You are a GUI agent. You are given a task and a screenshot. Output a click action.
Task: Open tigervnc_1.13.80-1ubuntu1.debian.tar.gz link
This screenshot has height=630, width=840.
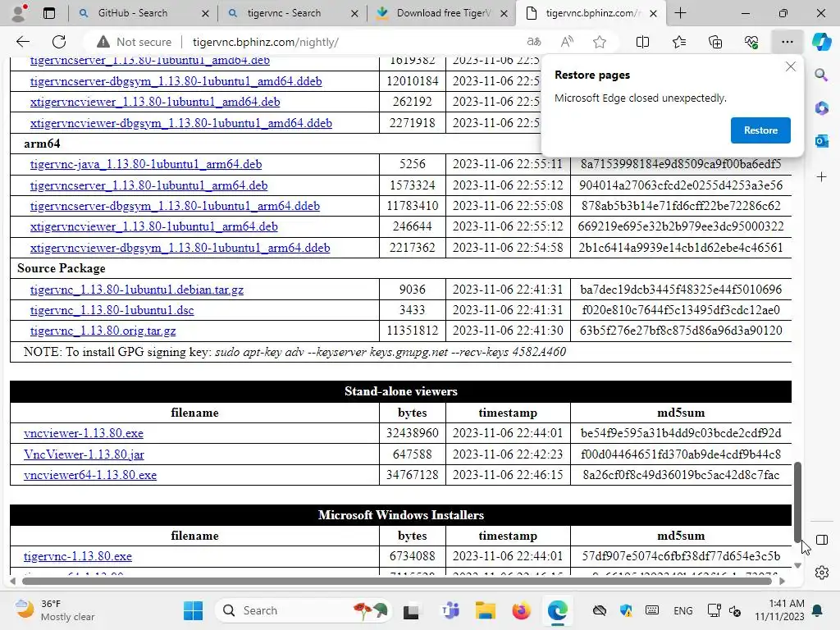point(137,290)
